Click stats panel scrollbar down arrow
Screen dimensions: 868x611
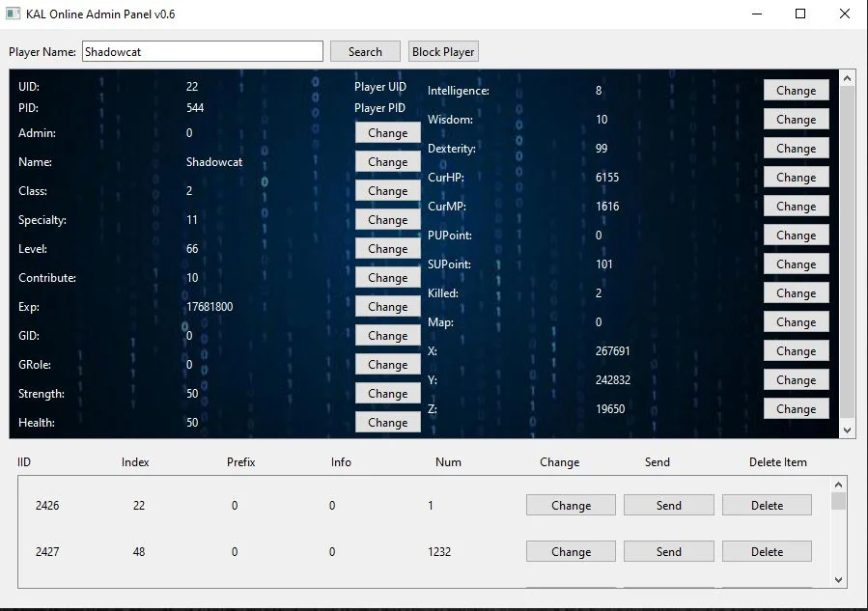(847, 430)
